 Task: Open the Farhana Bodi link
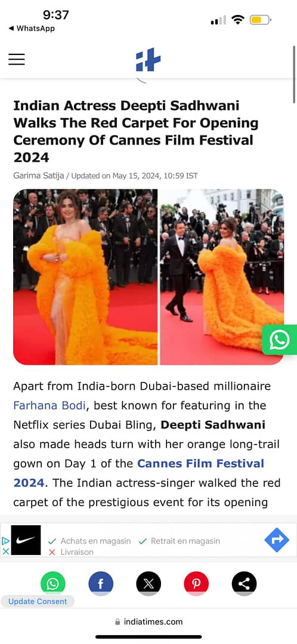49,405
